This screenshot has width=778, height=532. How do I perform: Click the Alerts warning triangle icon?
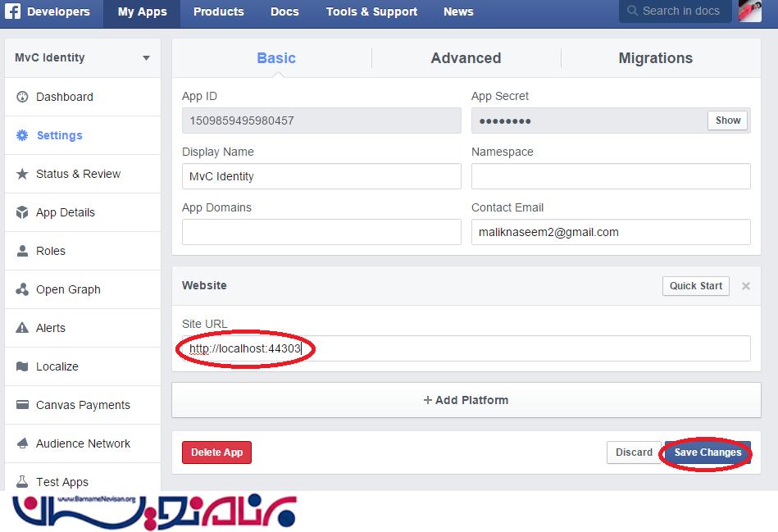[x=22, y=328]
